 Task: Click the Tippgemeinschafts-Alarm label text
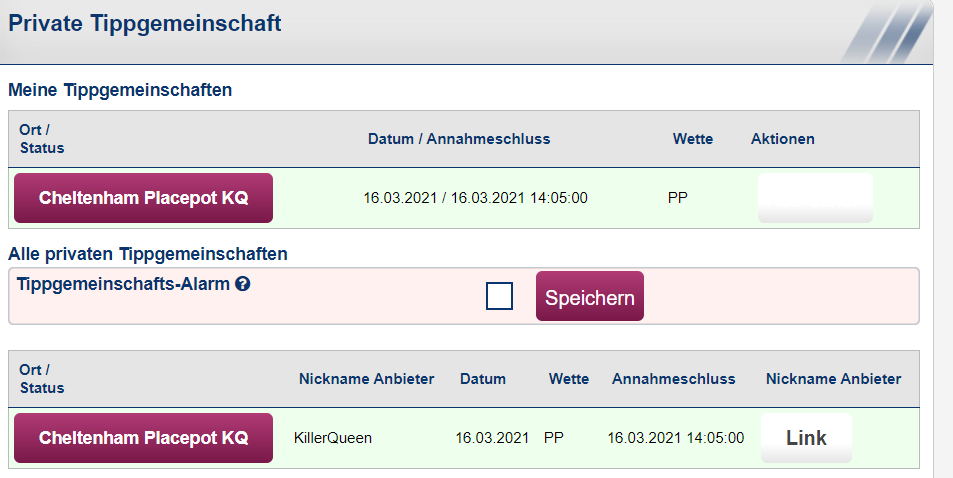(x=123, y=284)
